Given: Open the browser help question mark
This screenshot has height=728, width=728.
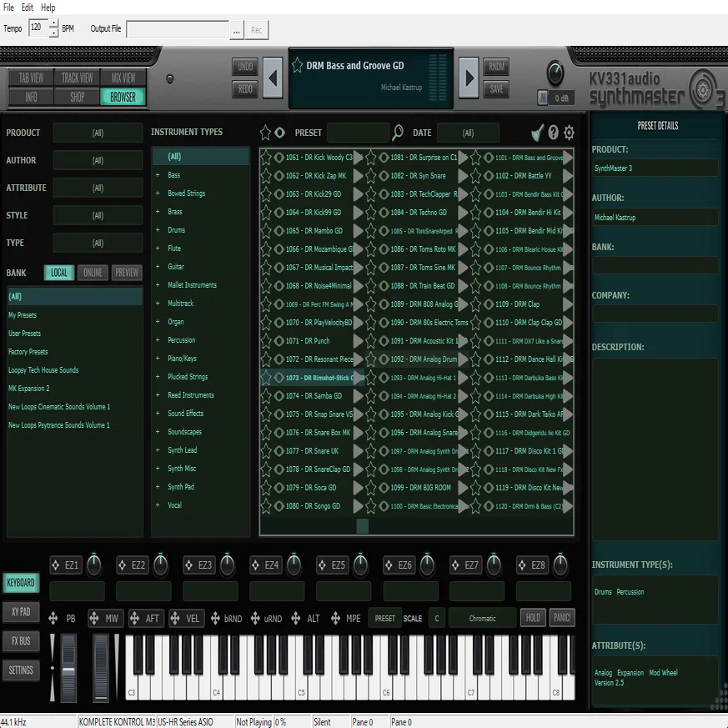Looking at the screenshot, I should (553, 133).
